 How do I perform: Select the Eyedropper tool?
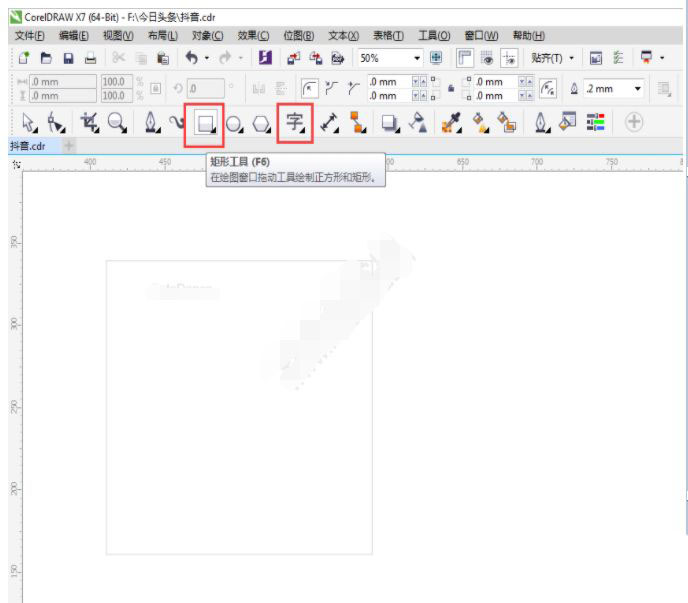tap(449, 123)
